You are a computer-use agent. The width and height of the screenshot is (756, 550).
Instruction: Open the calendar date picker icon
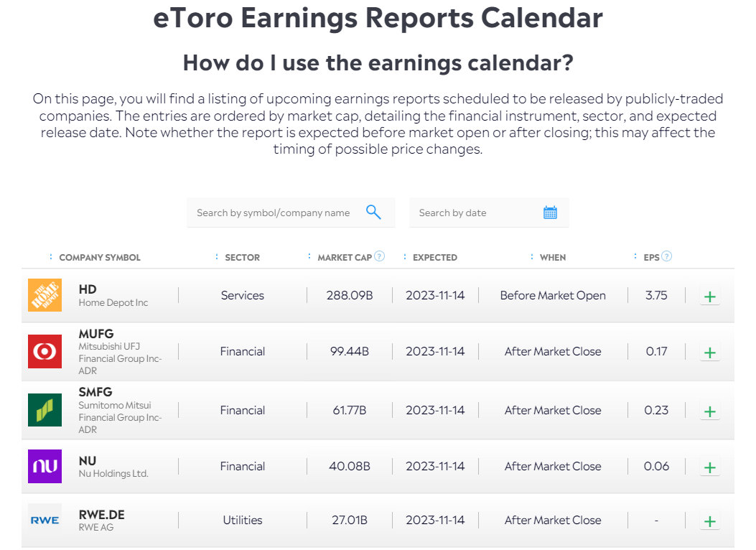[550, 213]
